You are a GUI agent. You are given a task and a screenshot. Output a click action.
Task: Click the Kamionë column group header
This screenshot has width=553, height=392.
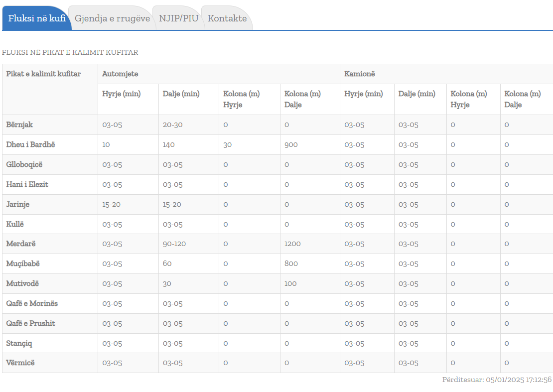point(359,74)
